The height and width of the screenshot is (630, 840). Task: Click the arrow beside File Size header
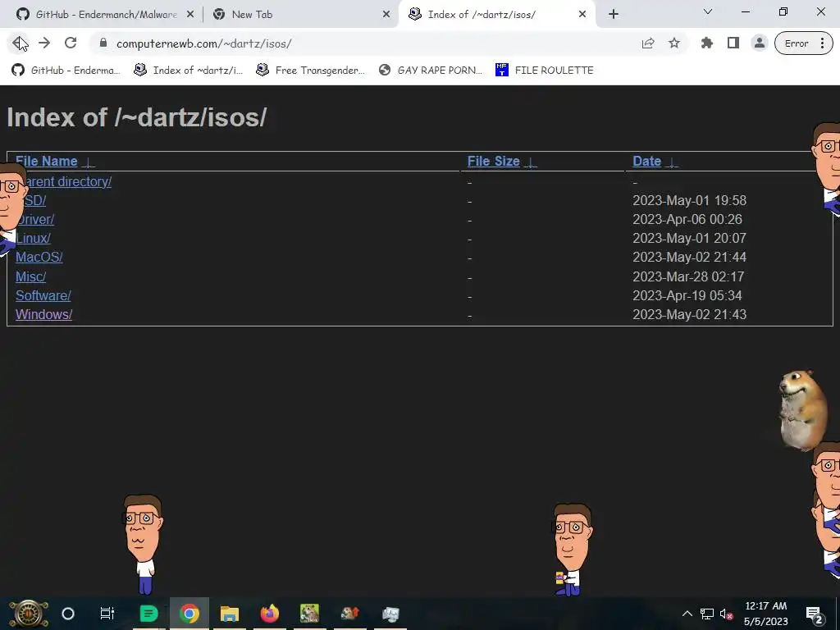click(531, 162)
